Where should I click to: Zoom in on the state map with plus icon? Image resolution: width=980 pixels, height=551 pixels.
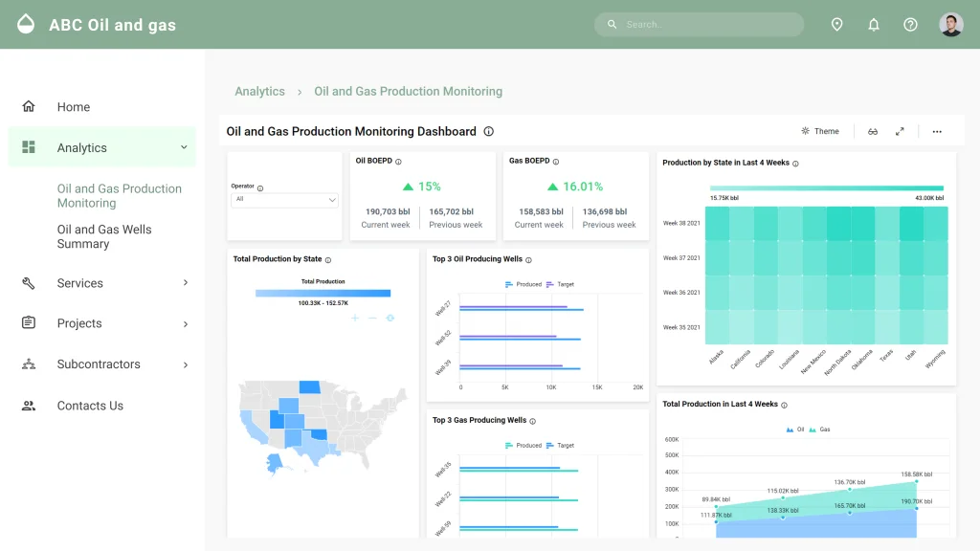point(355,318)
